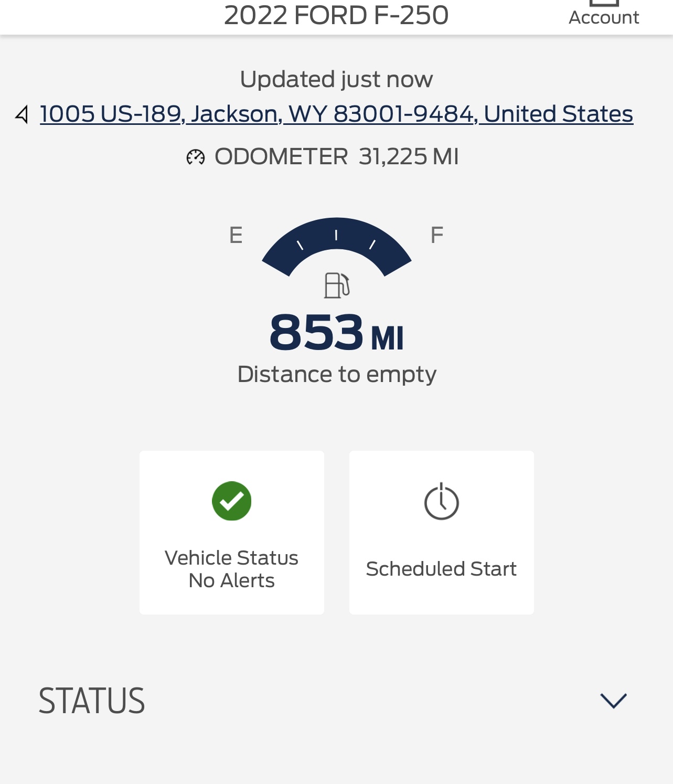Click the green checkmark status icon
This screenshot has height=784, width=673.
(x=231, y=501)
